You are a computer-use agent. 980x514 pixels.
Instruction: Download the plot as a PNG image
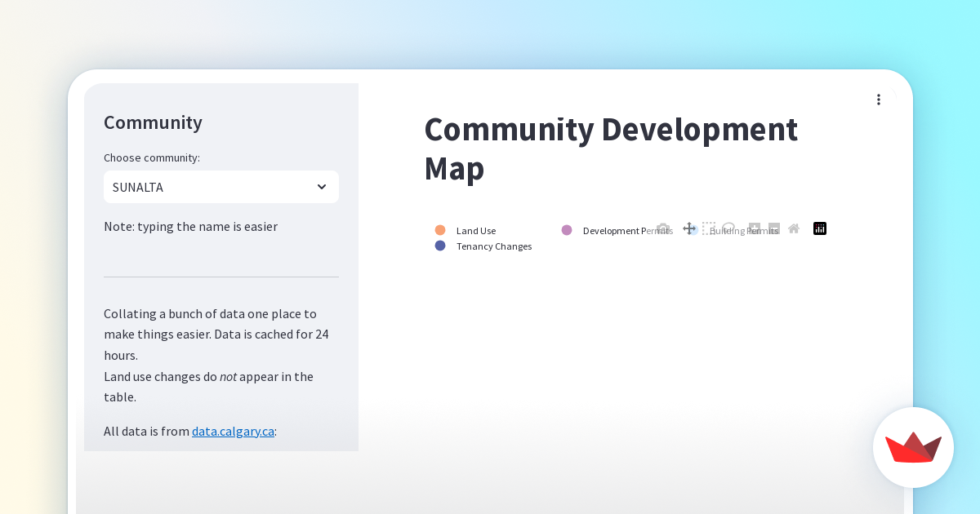click(663, 228)
